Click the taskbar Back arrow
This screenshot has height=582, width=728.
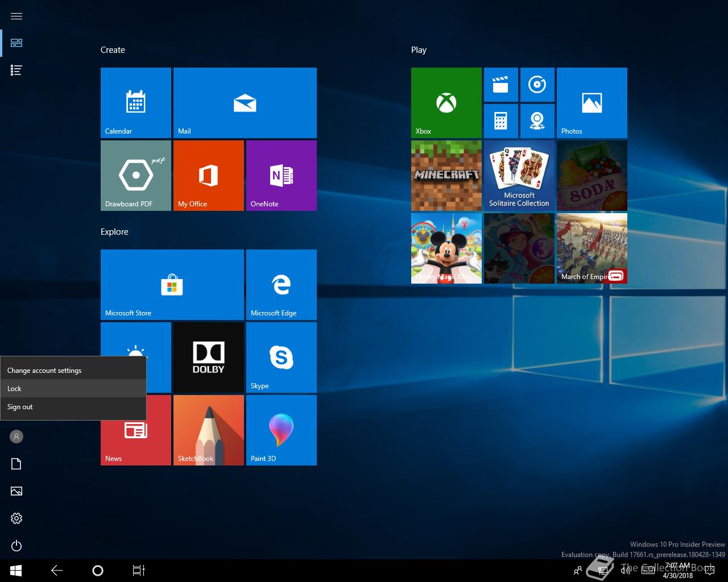pos(57,571)
